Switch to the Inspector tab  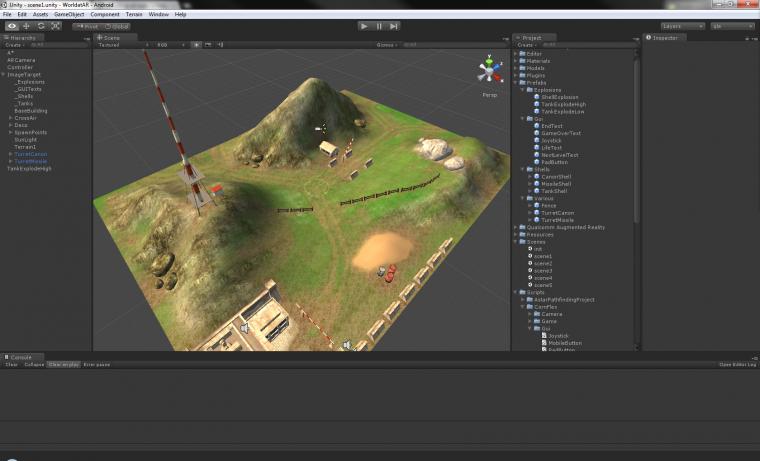click(662, 38)
